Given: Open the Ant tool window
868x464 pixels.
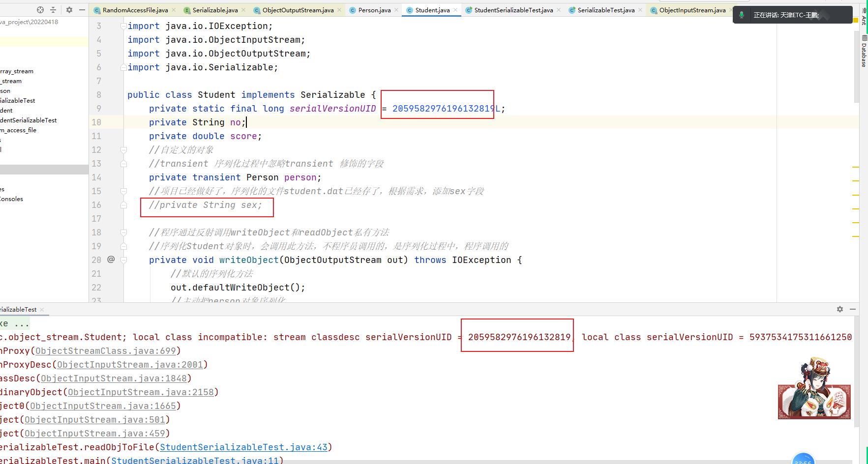Looking at the screenshot, I should coord(864,17).
